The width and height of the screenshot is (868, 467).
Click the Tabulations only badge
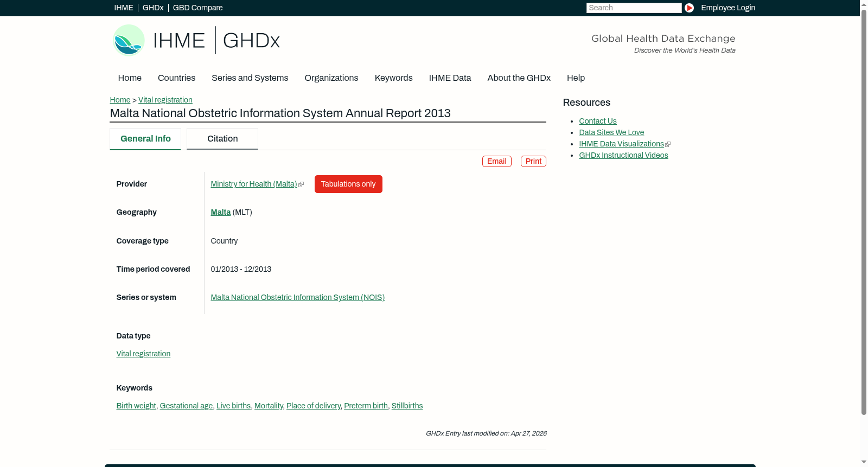click(x=348, y=184)
